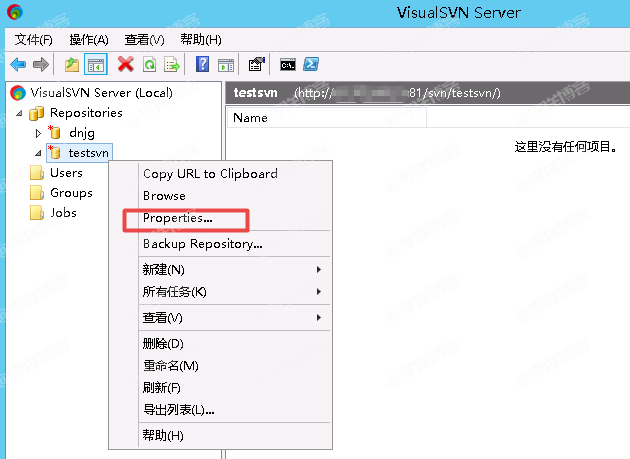Viewport: 630px width, 459px height.
Task: Open the 文件(F) menu in menu bar
Action: pos(33,39)
